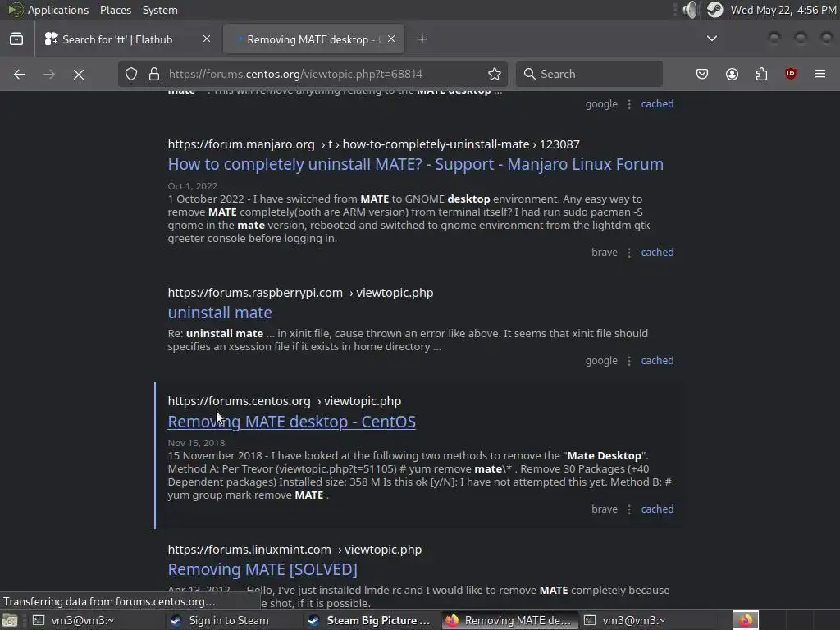
Task: Open the Firefox hamburger menu
Action: pos(820,74)
